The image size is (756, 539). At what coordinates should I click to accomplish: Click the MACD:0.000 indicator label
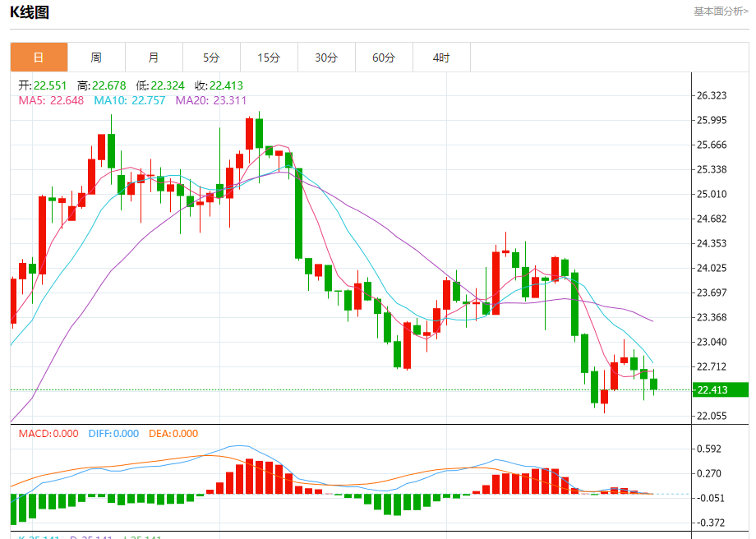[48, 433]
